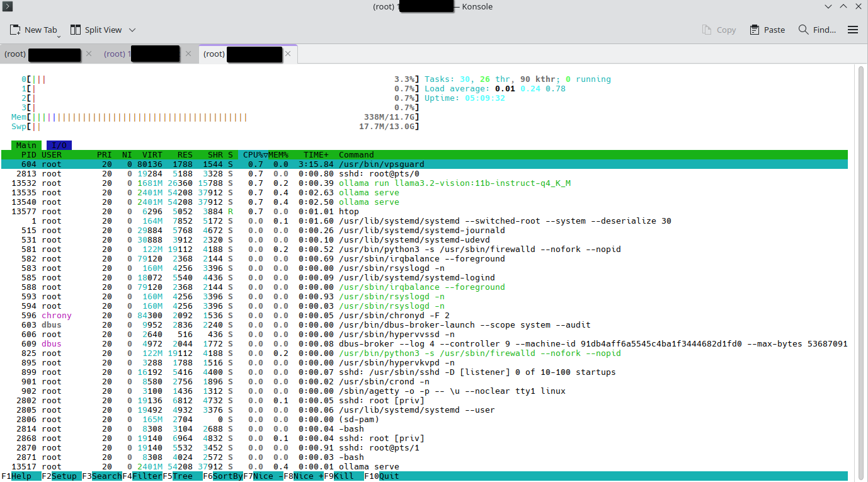Select the hypervvssd -n process row
The height and width of the screenshot is (482, 868).
425,335
